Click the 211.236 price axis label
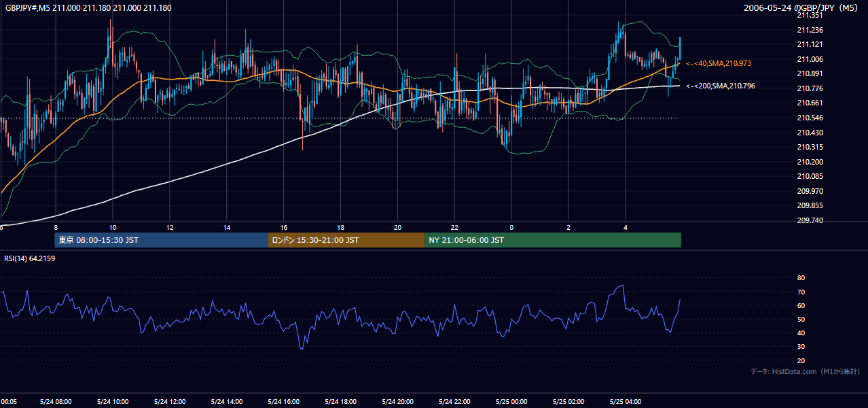Image resolution: width=868 pixels, height=408 pixels. coord(810,30)
